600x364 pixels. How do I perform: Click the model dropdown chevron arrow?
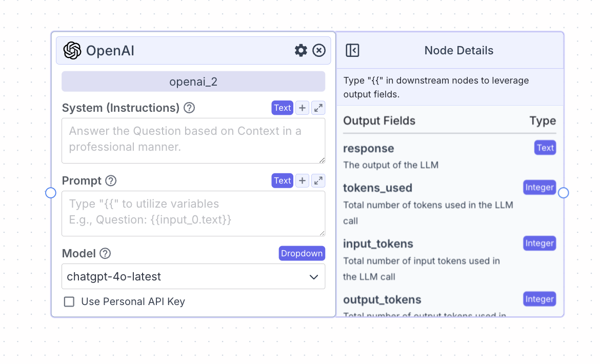point(314,277)
